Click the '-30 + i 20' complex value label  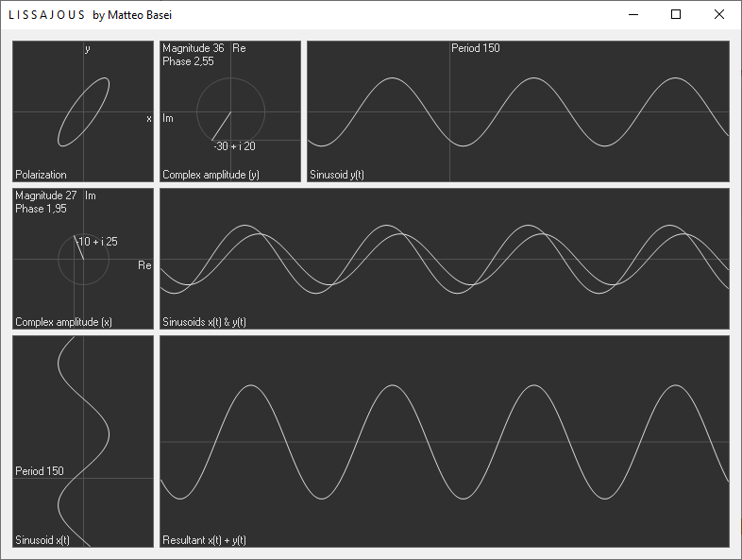pos(234,146)
